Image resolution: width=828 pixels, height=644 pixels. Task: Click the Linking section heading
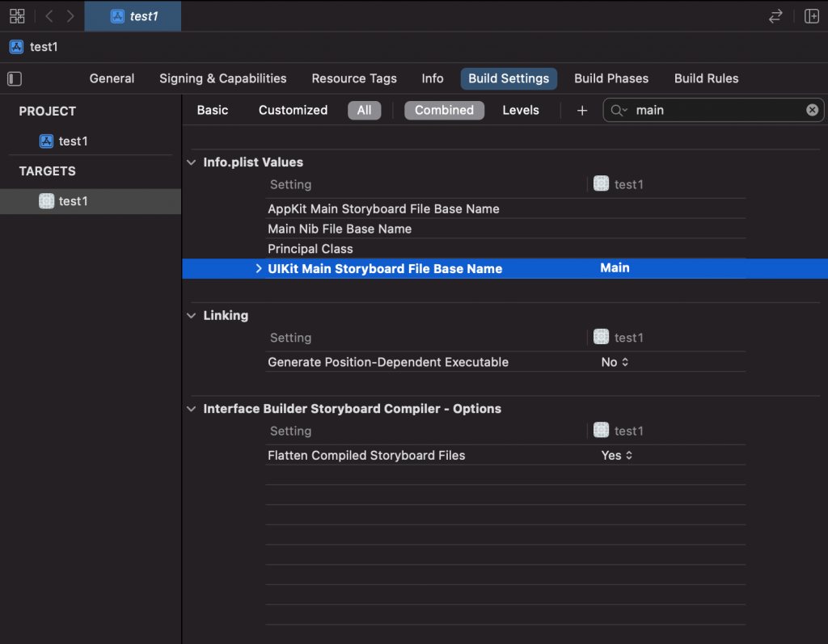(226, 316)
